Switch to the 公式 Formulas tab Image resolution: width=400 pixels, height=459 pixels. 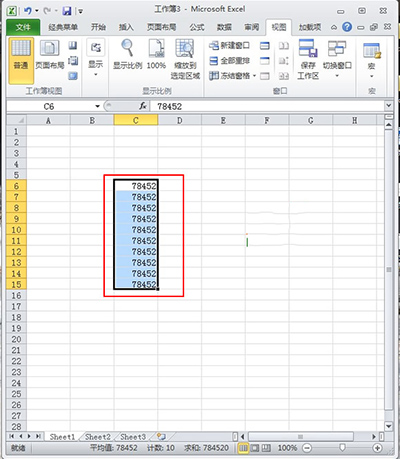197,27
